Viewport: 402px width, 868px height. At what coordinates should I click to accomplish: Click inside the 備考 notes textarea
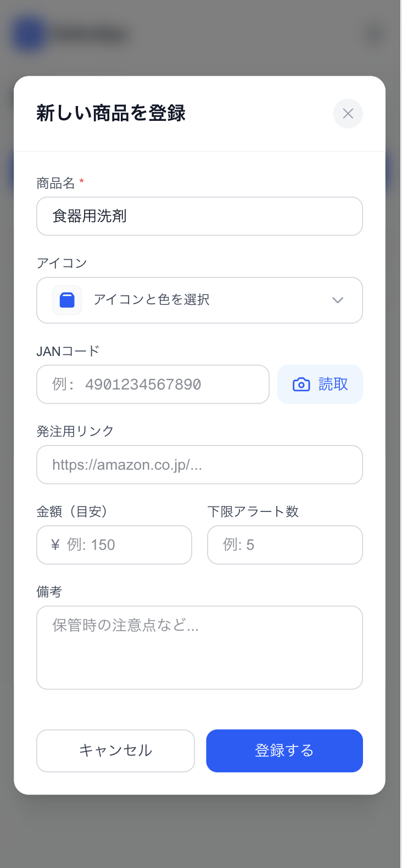(199, 647)
